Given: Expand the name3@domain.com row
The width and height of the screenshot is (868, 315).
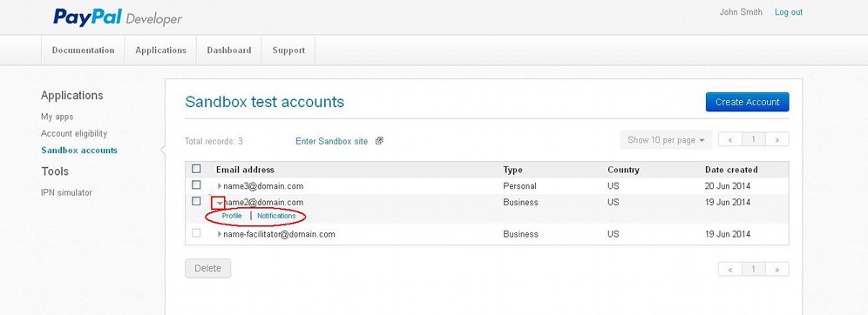Looking at the screenshot, I should coord(220,186).
